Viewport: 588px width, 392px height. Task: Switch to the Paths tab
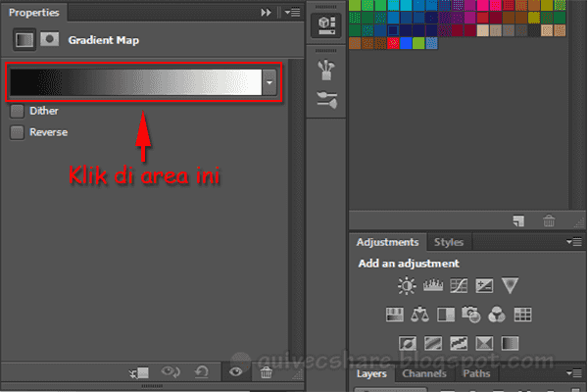(x=476, y=373)
